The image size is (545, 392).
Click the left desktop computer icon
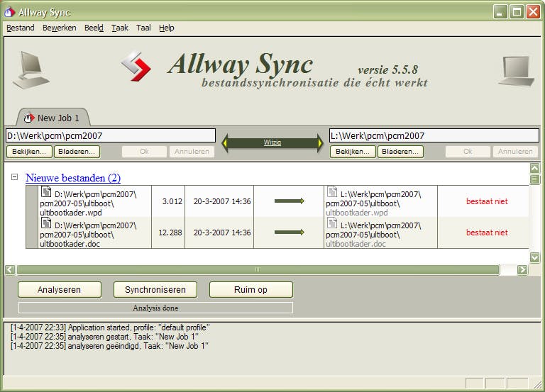(x=31, y=69)
